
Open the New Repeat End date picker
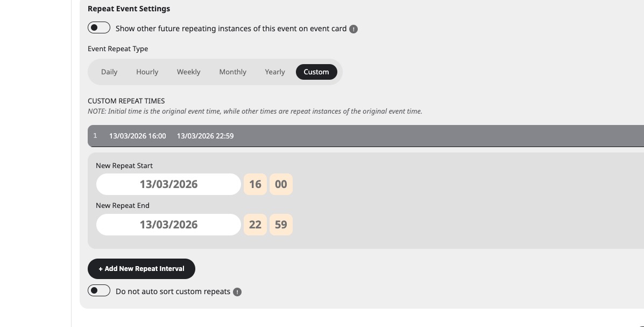click(168, 225)
